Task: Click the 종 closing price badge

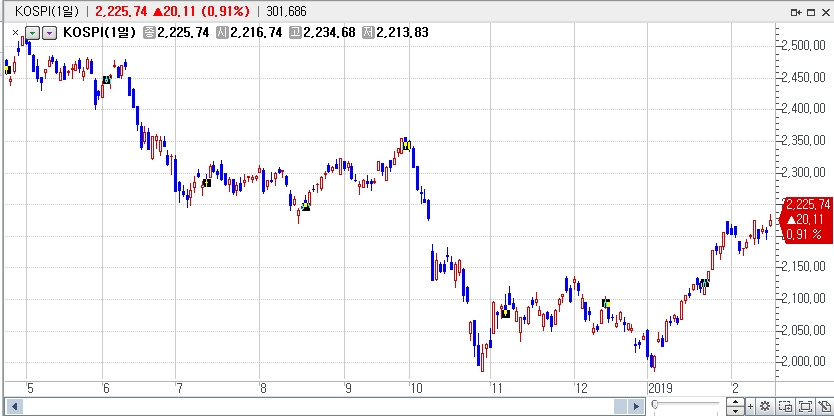Action: tap(150, 32)
